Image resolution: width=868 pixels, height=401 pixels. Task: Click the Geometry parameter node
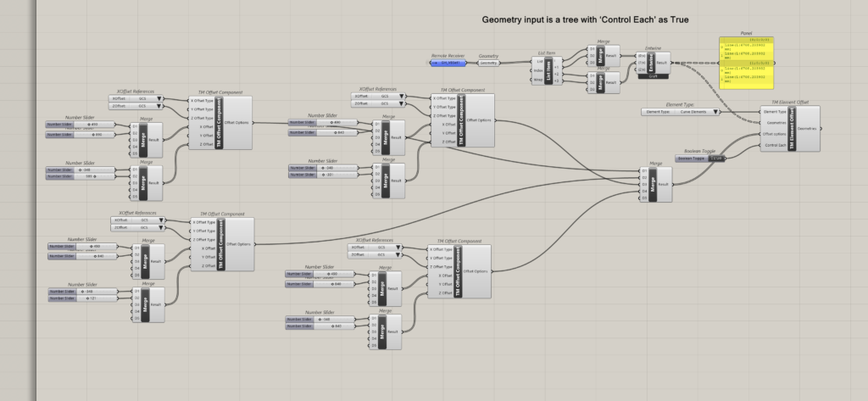489,63
